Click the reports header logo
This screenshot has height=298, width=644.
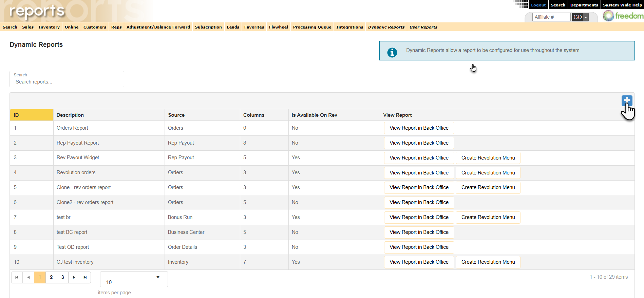pos(37,12)
